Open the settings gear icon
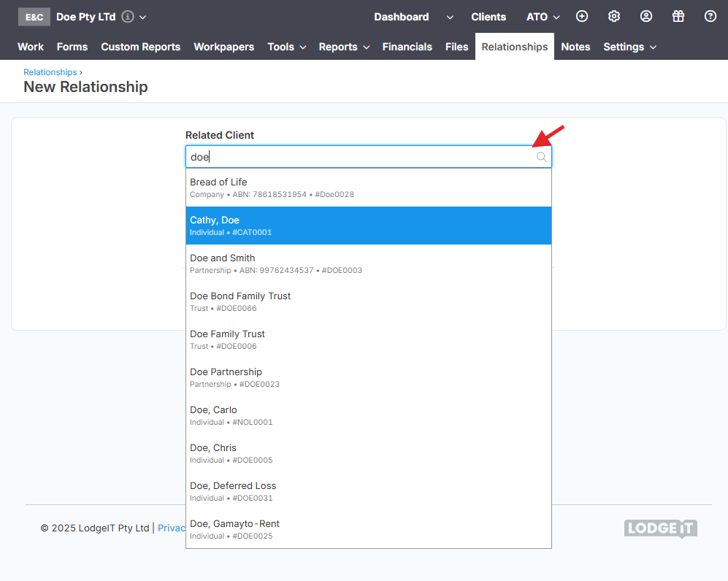 tap(614, 16)
